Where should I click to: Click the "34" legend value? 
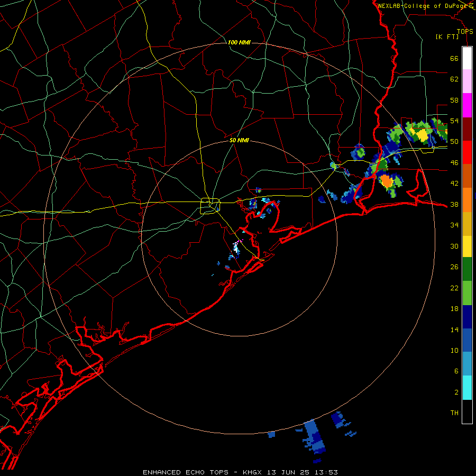click(454, 225)
